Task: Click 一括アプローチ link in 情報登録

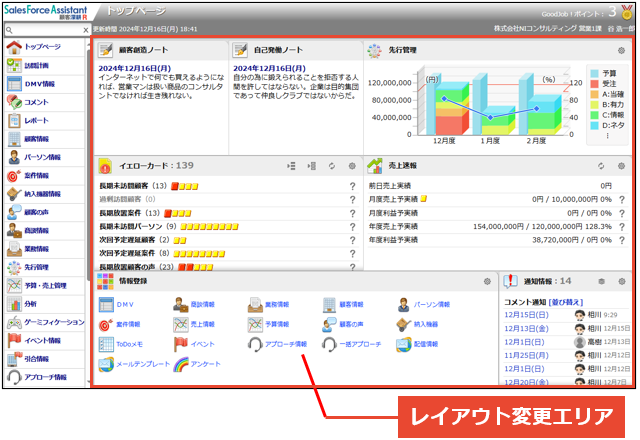Action: (360, 344)
